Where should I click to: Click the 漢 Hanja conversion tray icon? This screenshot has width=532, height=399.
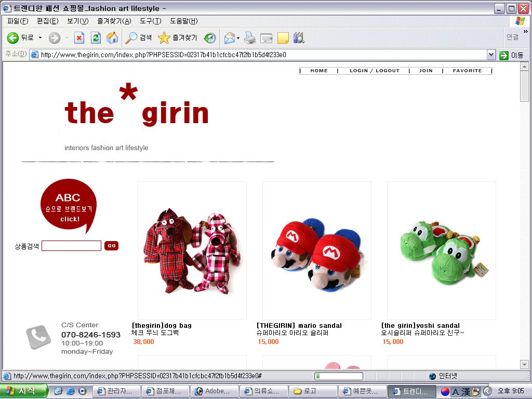[x=466, y=392]
